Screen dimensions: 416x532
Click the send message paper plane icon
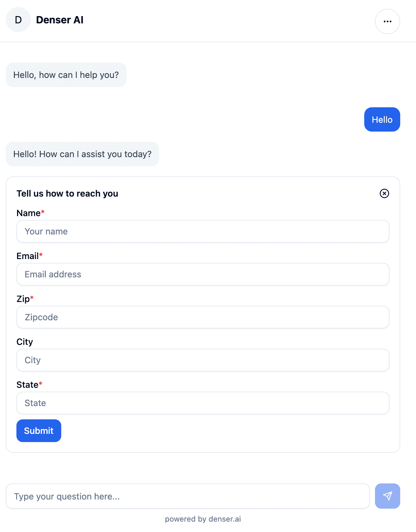(x=387, y=496)
